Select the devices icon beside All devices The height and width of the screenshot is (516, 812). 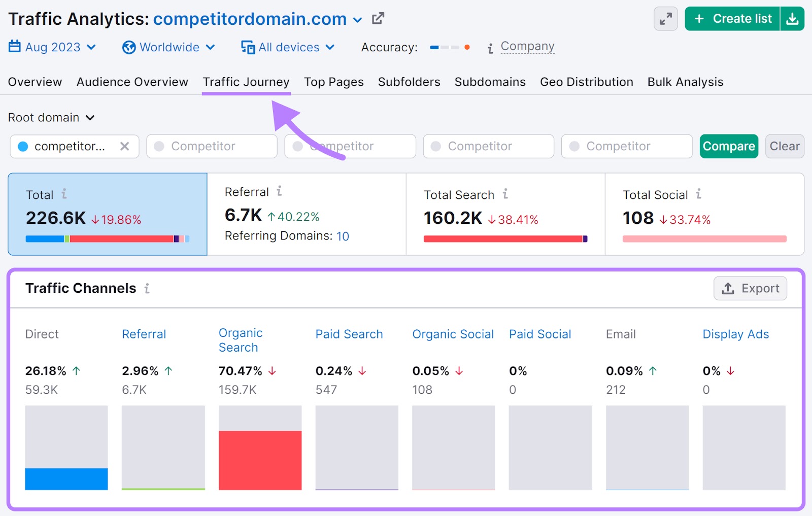click(247, 47)
